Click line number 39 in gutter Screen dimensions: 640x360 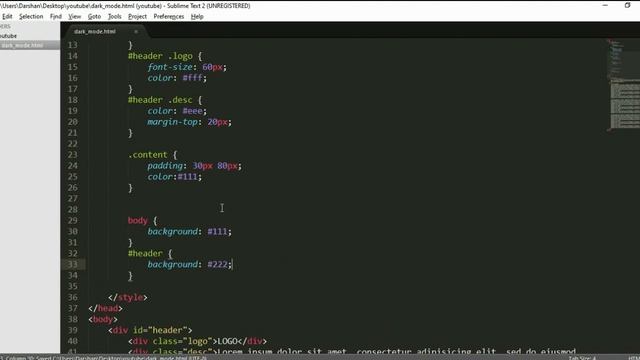[73, 330]
